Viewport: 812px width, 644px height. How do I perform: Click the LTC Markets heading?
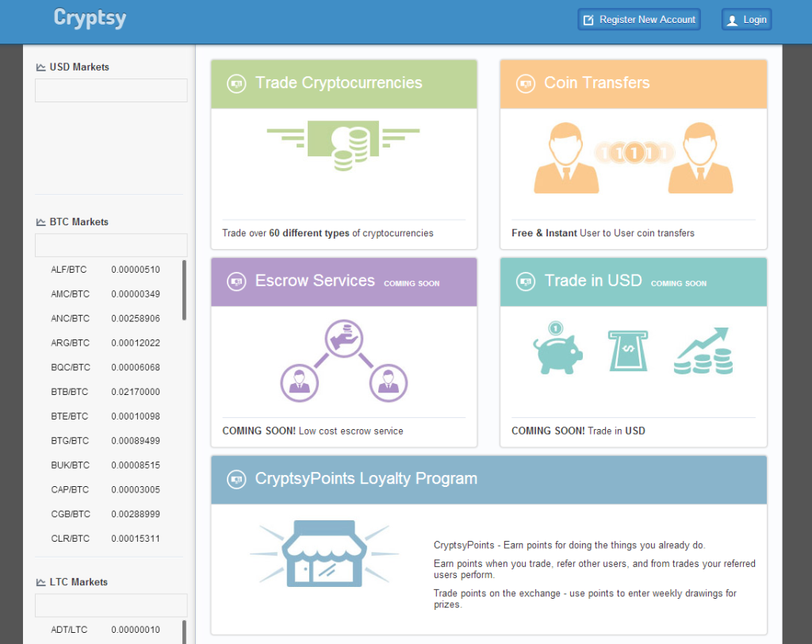[79, 582]
